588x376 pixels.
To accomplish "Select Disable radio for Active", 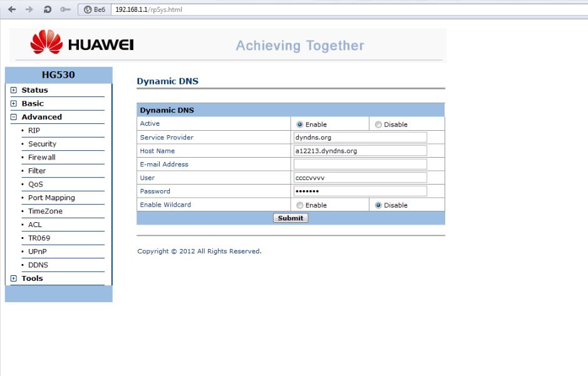I will click(x=378, y=124).
